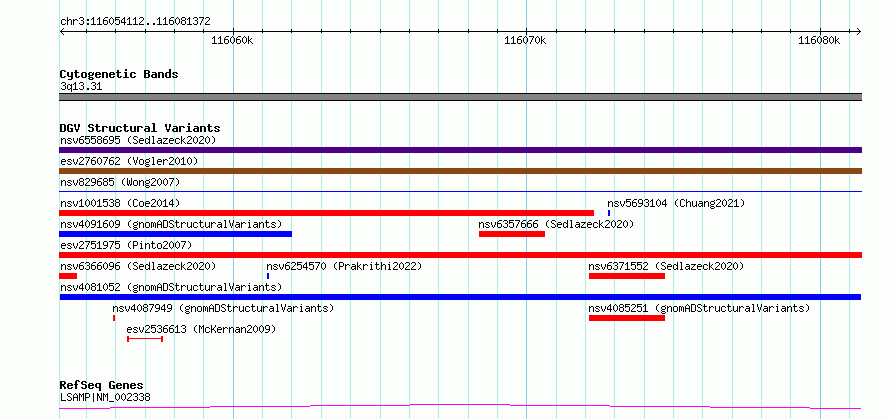Click the right arrowhead of the ruler
Viewport: 890px width, 419px height.
859,31
